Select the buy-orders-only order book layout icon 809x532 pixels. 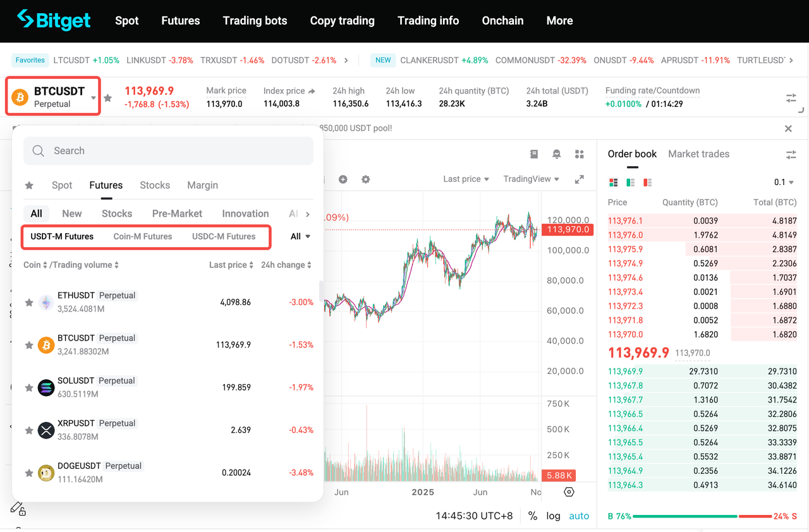coord(629,182)
